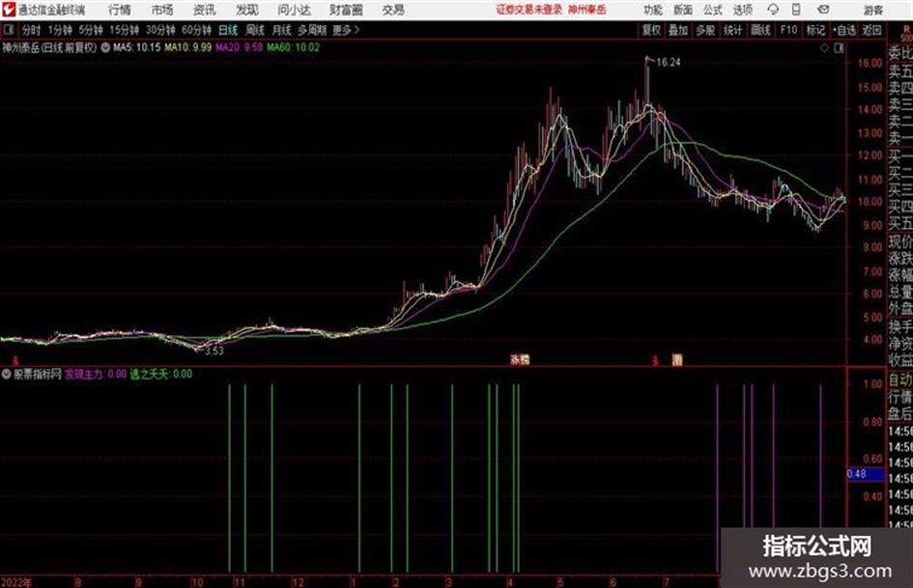Click the 16.24 high price label

[x=669, y=63]
